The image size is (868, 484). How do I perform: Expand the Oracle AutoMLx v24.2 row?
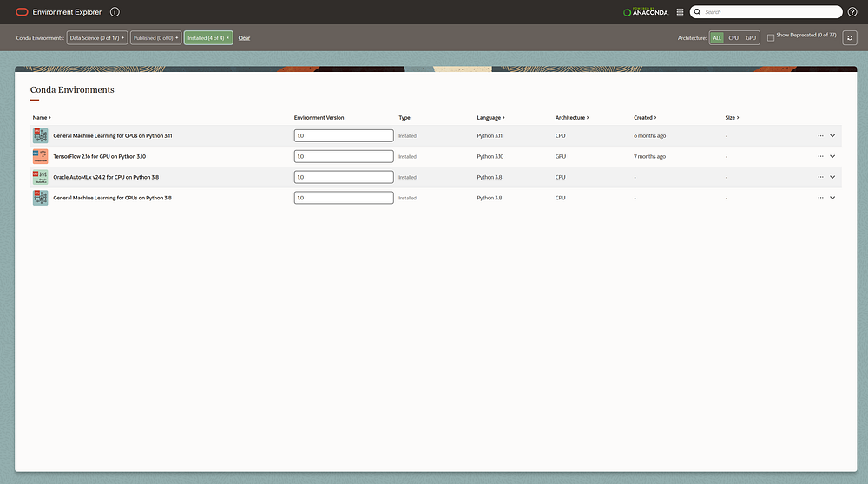[x=832, y=177]
